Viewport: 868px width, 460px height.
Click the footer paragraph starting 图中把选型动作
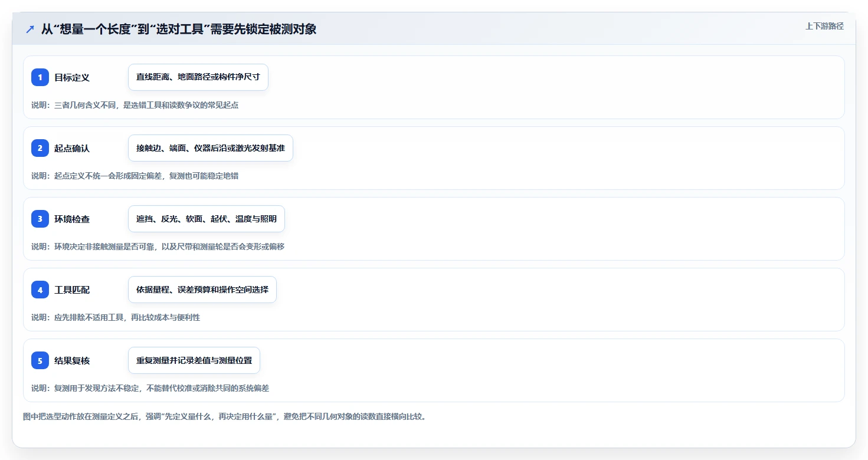225,416
